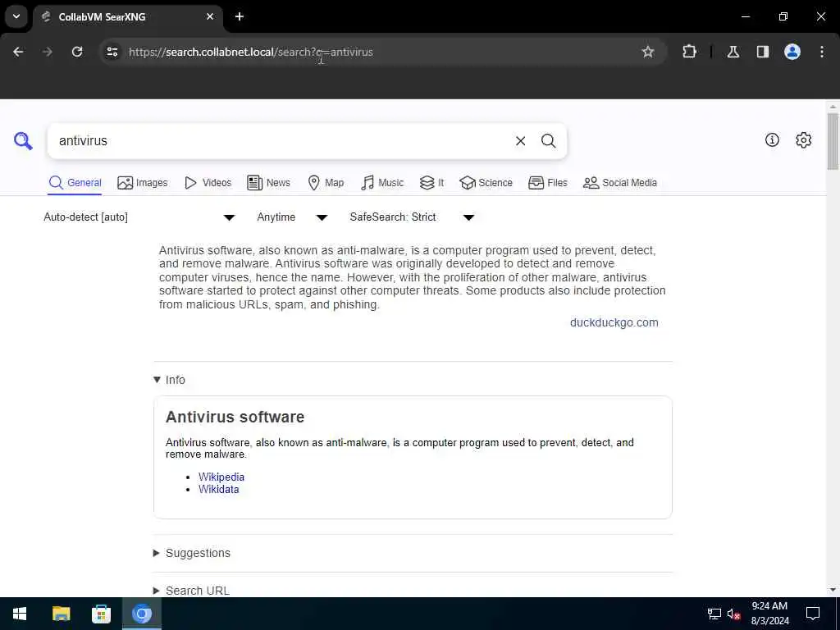Screen dimensions: 840x630
Task: Open the SafeSearch: Strict dropdown
Action: pos(412,217)
